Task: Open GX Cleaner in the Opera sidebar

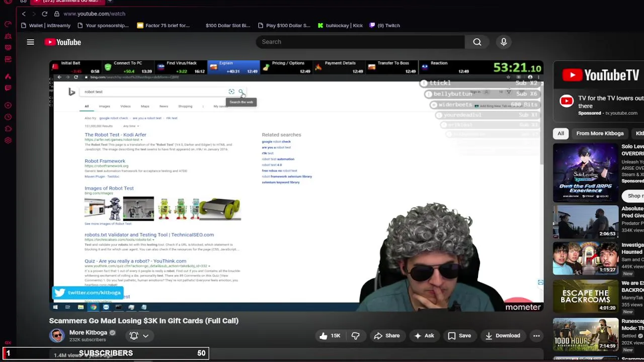Action: (x=8, y=36)
